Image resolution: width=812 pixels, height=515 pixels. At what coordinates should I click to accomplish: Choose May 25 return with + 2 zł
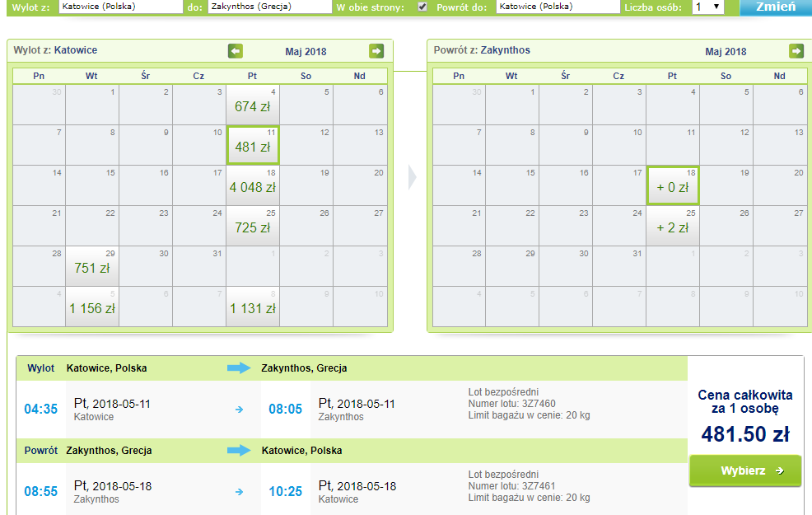click(672, 227)
